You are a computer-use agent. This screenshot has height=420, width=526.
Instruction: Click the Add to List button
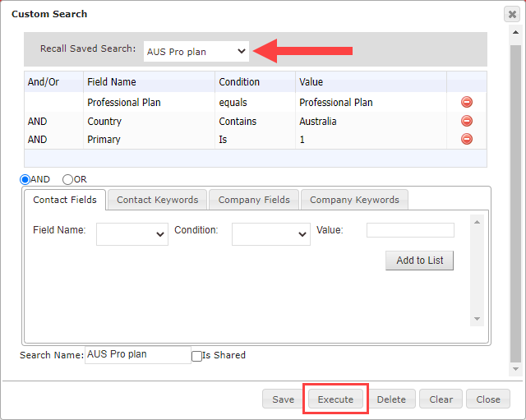tap(419, 261)
